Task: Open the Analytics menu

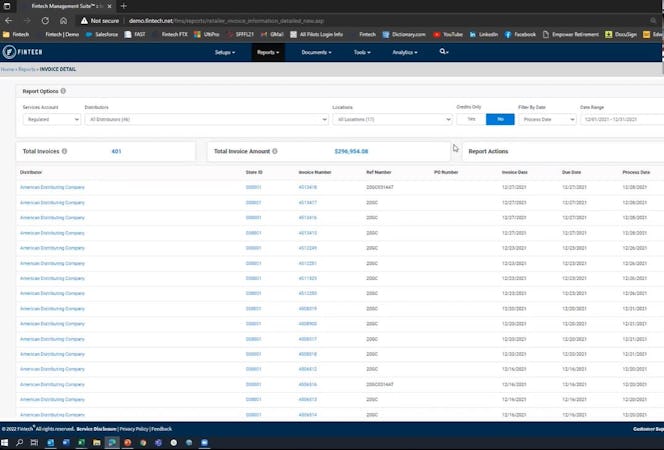Action: coord(405,52)
